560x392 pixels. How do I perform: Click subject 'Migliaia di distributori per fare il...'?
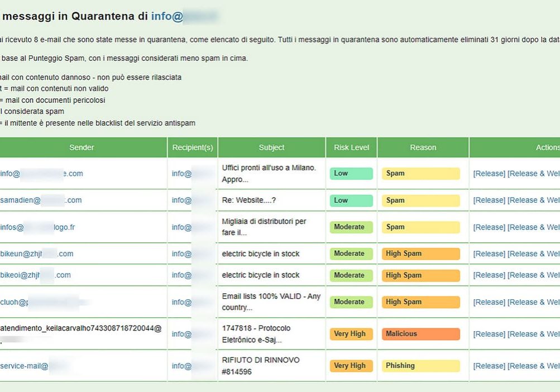[264, 227]
